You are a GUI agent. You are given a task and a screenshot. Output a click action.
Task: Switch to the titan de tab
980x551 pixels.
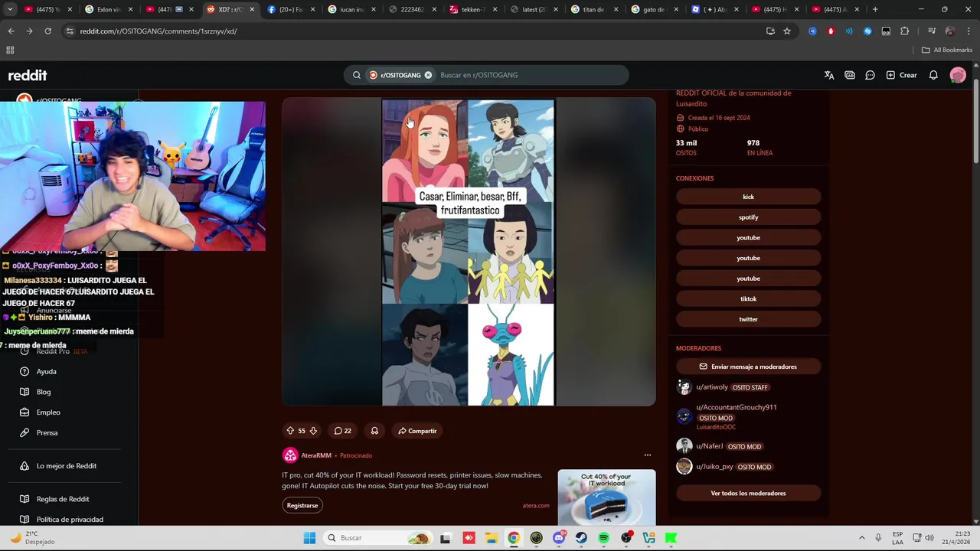[595, 9]
